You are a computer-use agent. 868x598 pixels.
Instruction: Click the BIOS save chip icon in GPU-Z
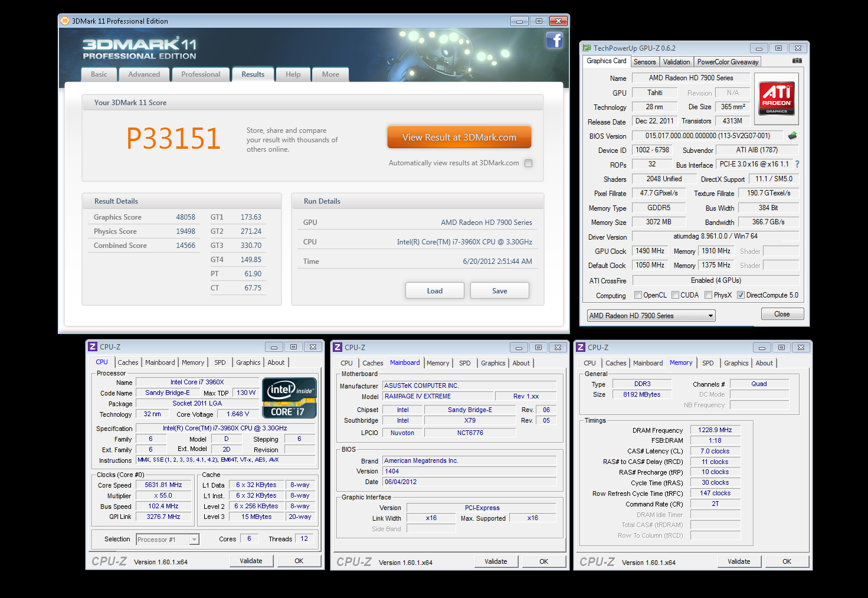tap(792, 136)
